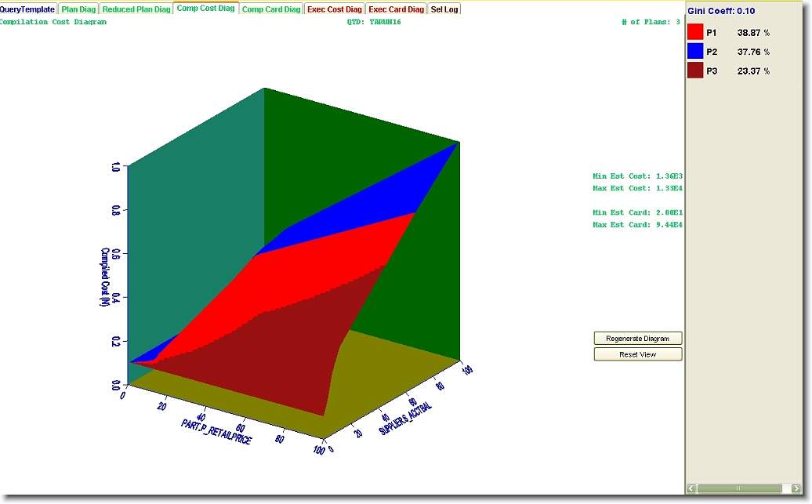Image resolution: width=812 pixels, height=504 pixels.
Task: Open the Exec Cost Diag tab
Action: point(335,9)
